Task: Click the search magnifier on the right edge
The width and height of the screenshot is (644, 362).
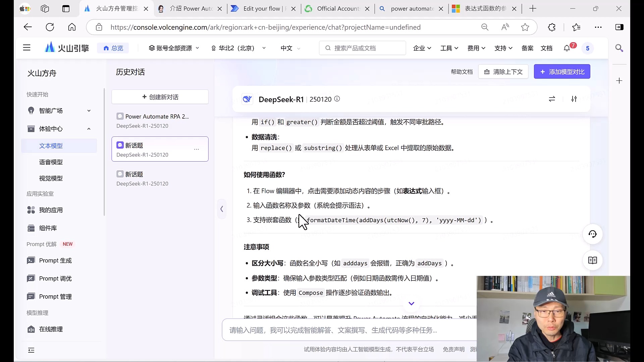Action: pyautogui.click(x=619, y=48)
